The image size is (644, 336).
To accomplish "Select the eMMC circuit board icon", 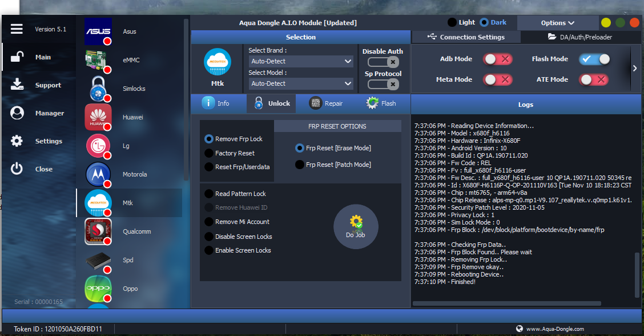I will click(x=98, y=60).
